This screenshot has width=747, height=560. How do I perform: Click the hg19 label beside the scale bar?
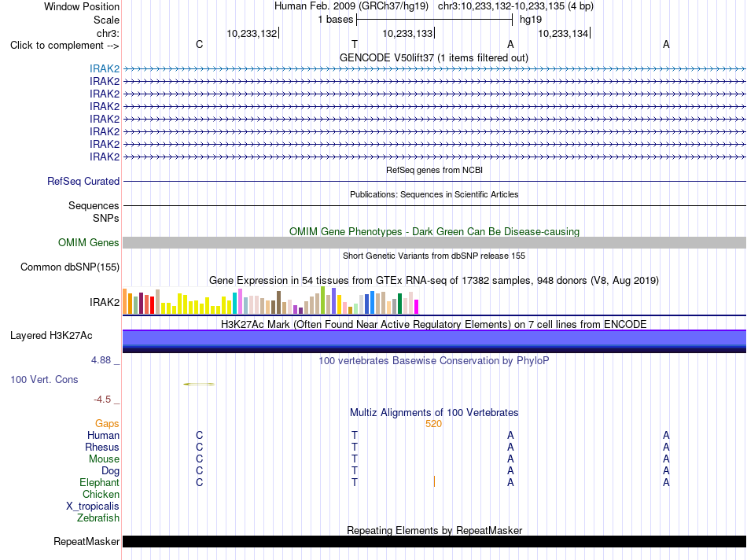[x=531, y=20]
